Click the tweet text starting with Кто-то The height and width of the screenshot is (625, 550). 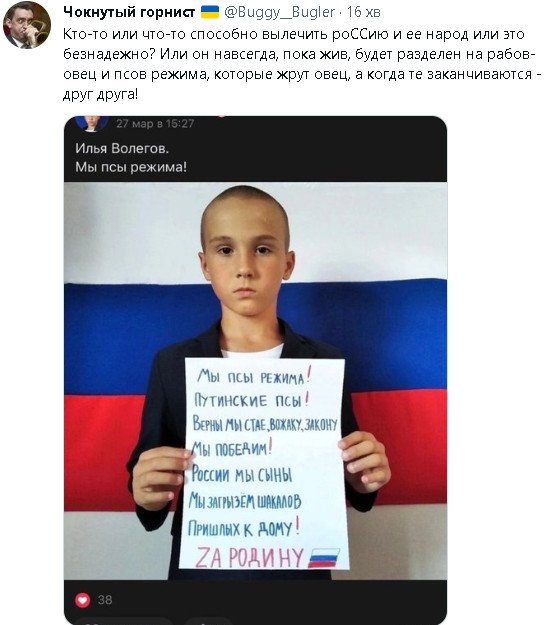pos(302,64)
